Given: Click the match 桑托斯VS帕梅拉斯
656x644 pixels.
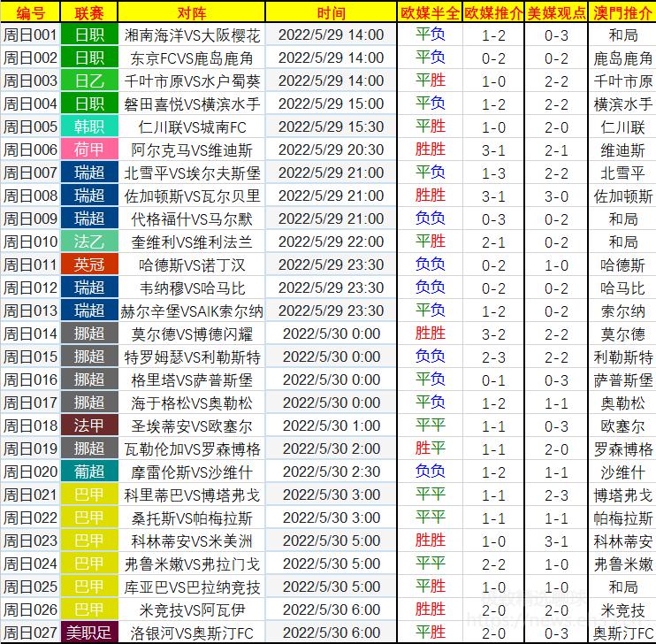Looking at the screenshot, I should pos(192,518).
